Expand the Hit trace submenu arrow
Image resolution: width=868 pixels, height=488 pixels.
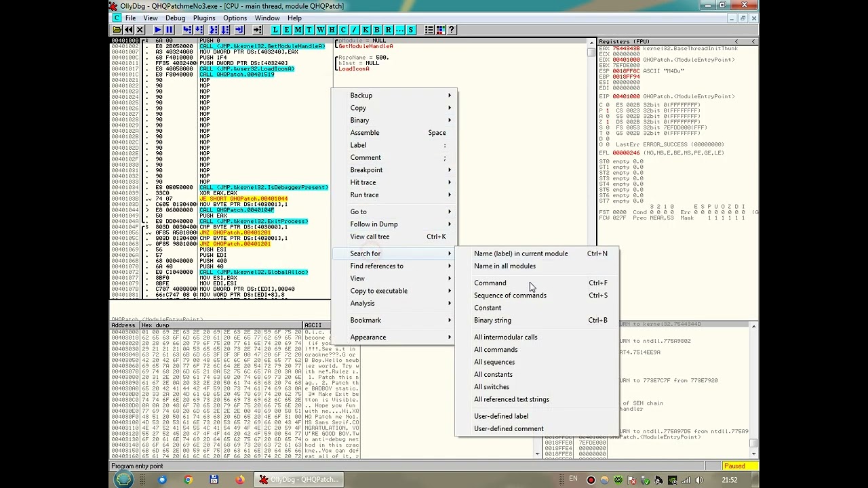click(449, 182)
